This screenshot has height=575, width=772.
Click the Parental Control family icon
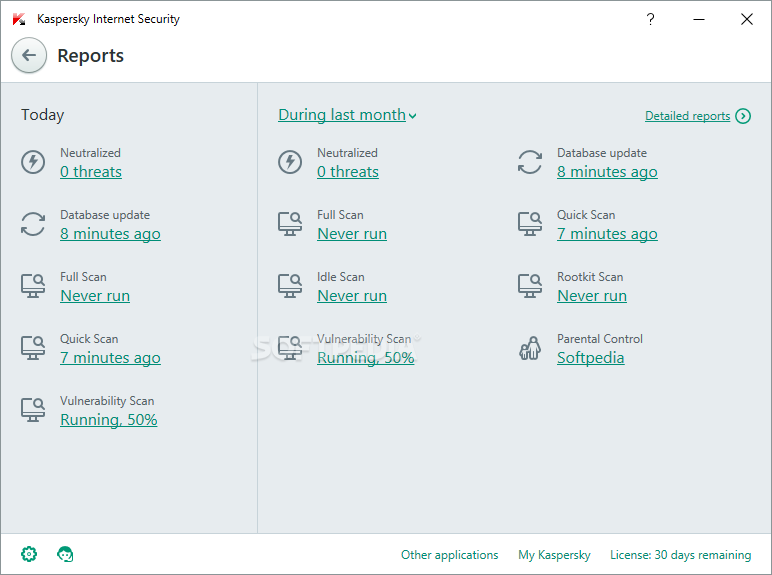[x=530, y=348]
